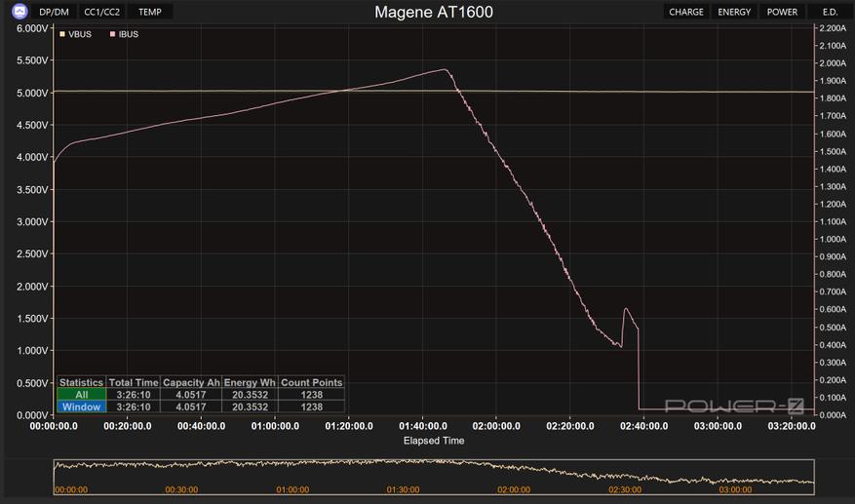Click the Elapsed Time axis label
855x504 pixels.
(434, 441)
